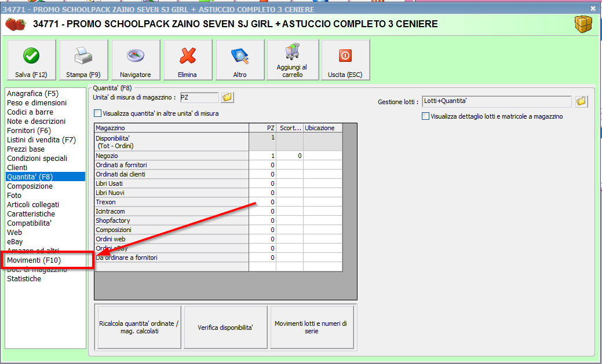Open Web section in sidebar
This screenshot has width=602, height=364.
[14, 232]
